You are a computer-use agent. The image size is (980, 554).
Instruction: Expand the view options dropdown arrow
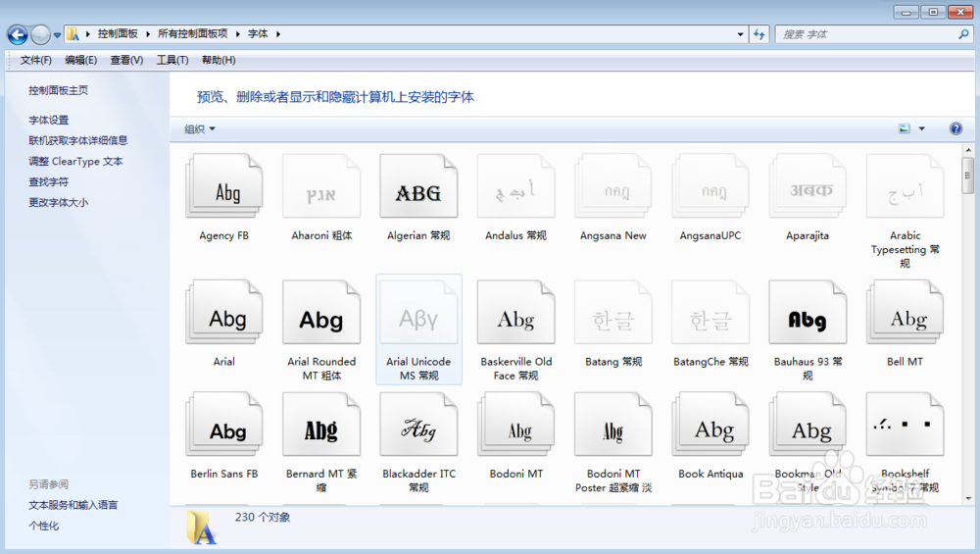tap(921, 128)
